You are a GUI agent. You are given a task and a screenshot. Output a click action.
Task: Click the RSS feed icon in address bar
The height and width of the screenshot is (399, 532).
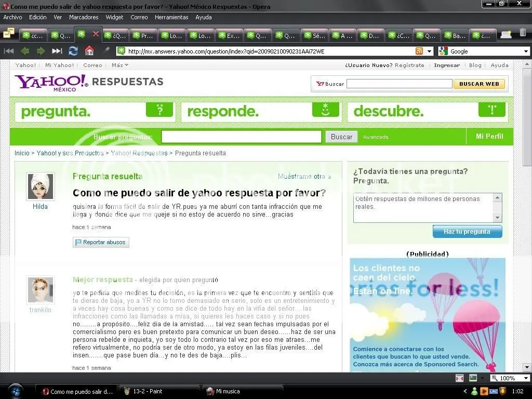(x=419, y=51)
